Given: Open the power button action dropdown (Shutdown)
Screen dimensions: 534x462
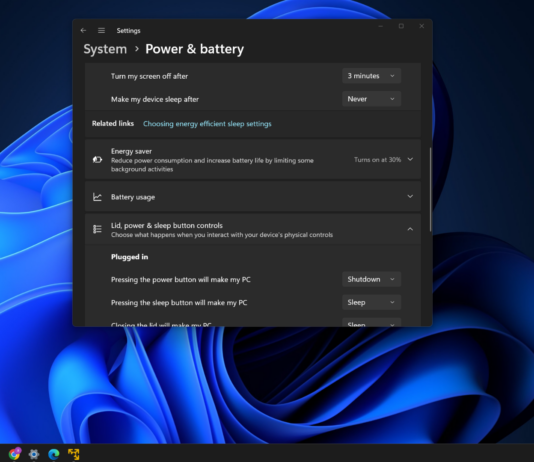Looking at the screenshot, I should click(x=371, y=280).
